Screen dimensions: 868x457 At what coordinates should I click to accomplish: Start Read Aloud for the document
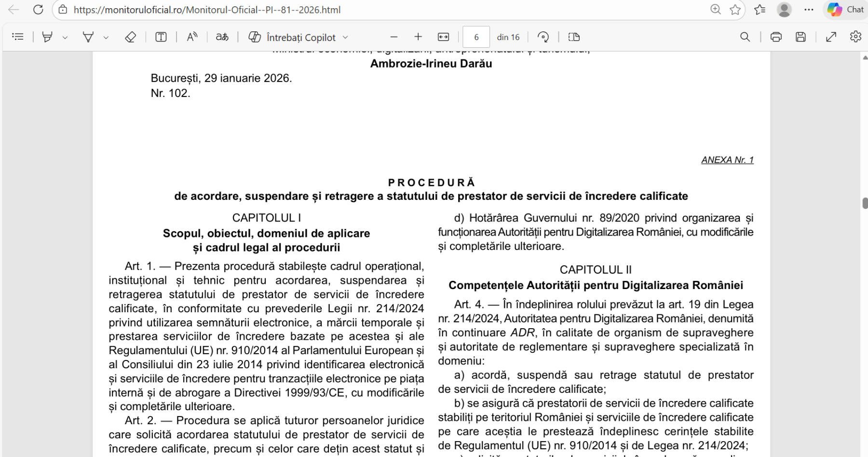coord(191,36)
